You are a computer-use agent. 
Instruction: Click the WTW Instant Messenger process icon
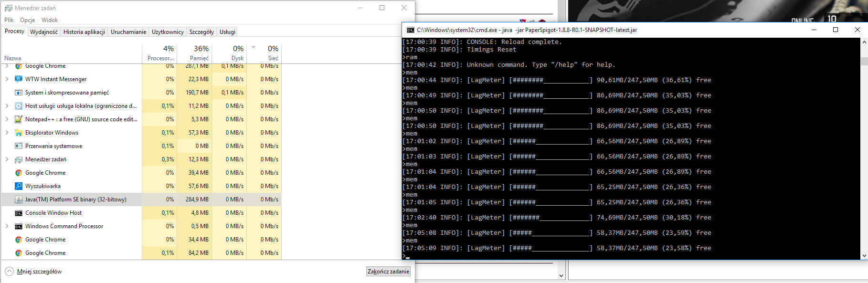coord(19,79)
